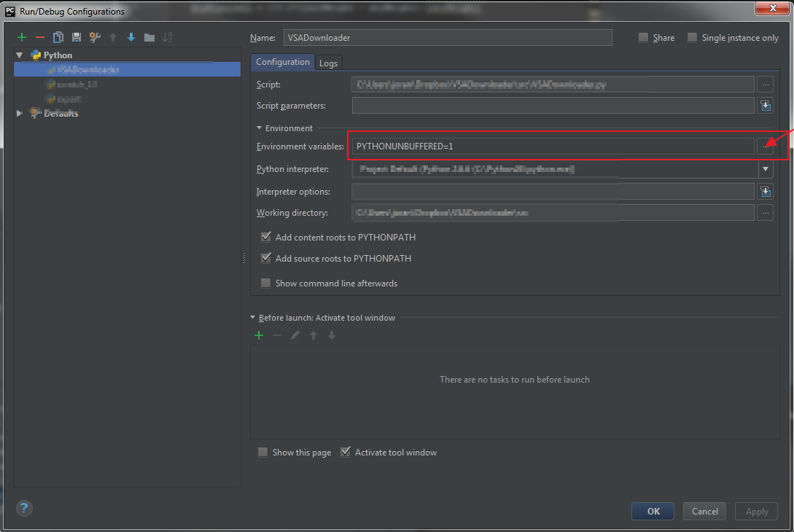
Task: Open Edit Defaults with the wrench icon
Action: (94, 36)
